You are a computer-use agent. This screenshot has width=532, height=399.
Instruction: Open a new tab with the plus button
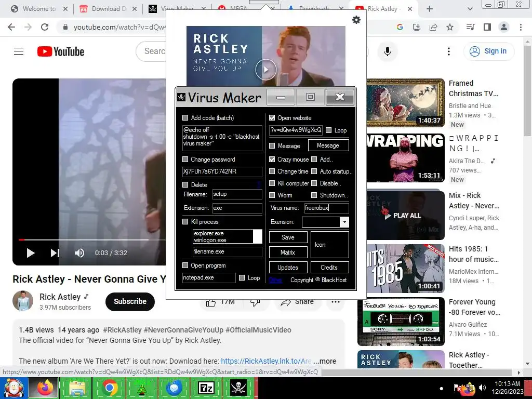pos(430,9)
